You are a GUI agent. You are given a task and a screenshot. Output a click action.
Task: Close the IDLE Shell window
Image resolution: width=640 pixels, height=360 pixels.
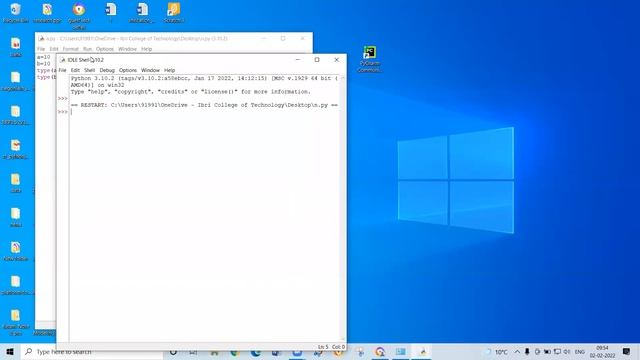click(x=336, y=60)
